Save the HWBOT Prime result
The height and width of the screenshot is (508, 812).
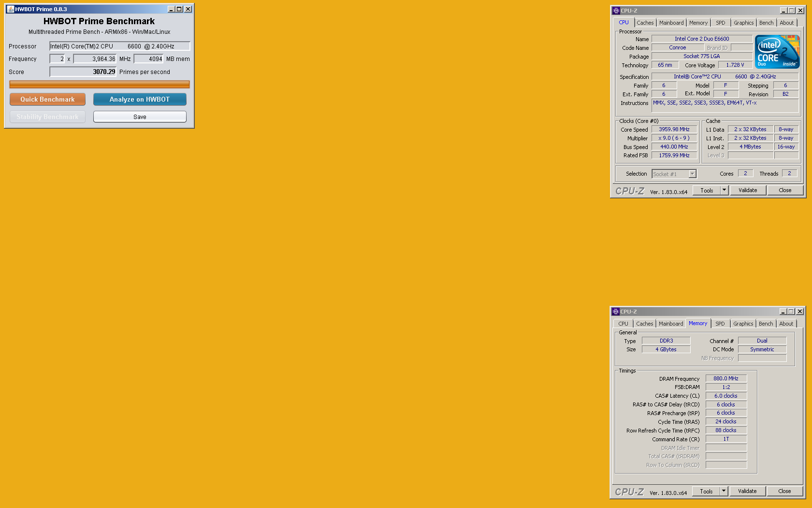tap(140, 117)
